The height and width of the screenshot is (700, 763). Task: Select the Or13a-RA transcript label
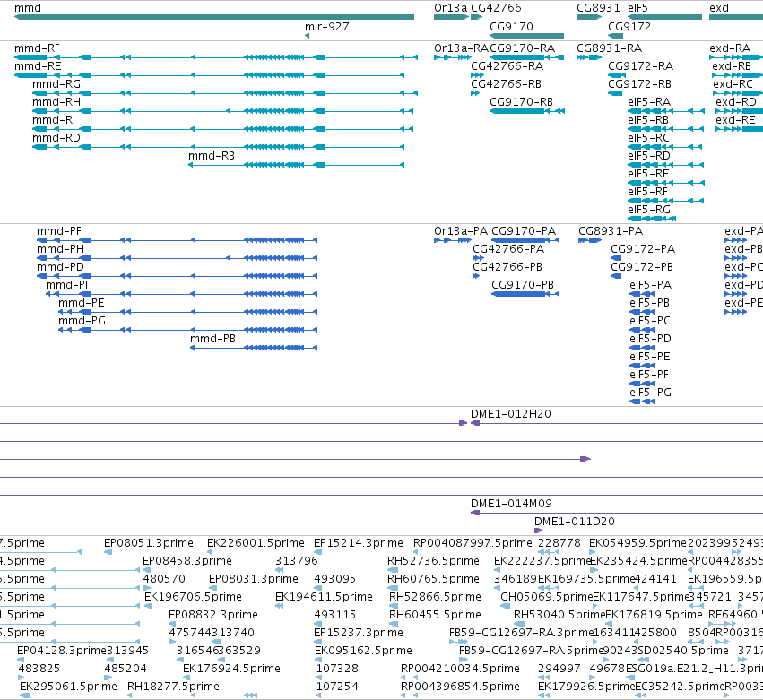[x=462, y=48]
